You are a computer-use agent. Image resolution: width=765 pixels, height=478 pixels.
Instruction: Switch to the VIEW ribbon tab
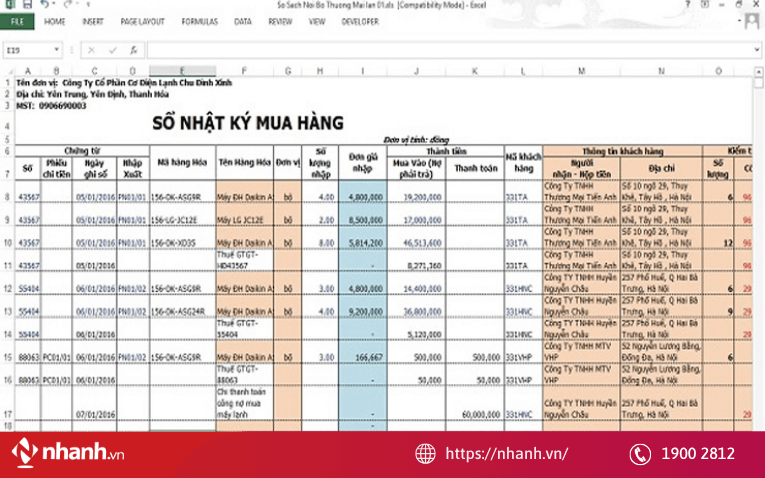317,22
